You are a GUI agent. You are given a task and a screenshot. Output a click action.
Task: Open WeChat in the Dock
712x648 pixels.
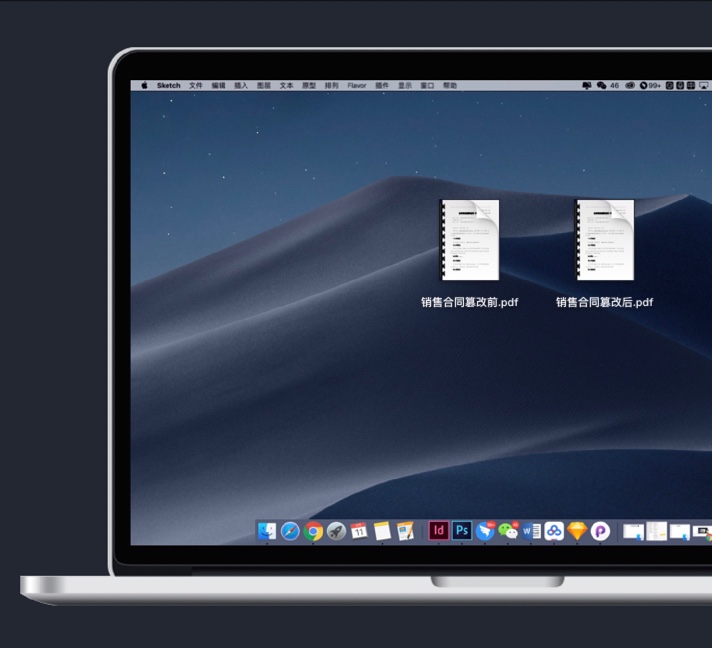[508, 531]
